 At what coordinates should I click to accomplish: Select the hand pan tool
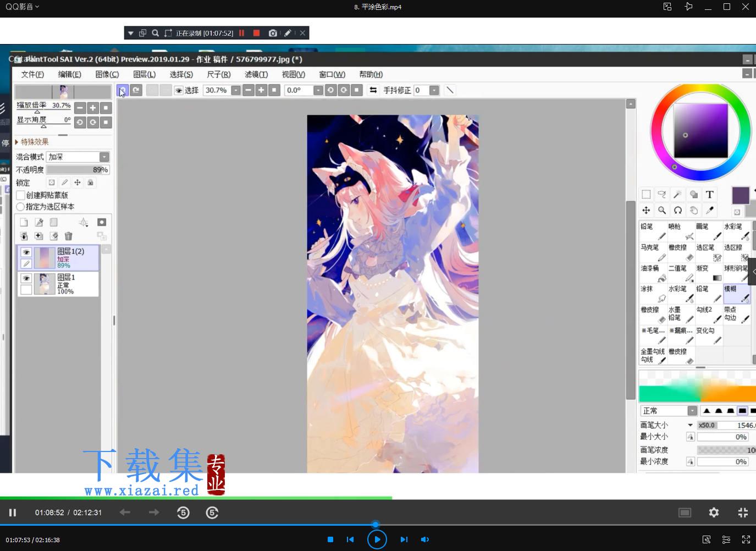click(694, 210)
